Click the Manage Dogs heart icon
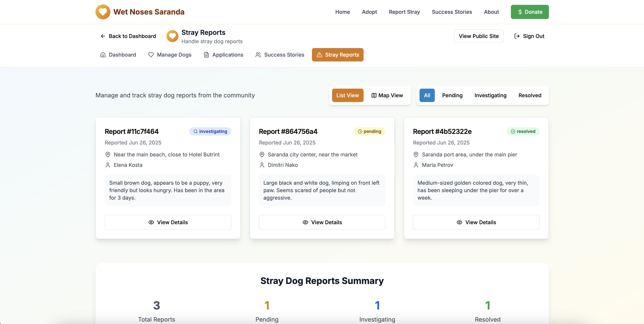644x324 pixels. click(151, 55)
